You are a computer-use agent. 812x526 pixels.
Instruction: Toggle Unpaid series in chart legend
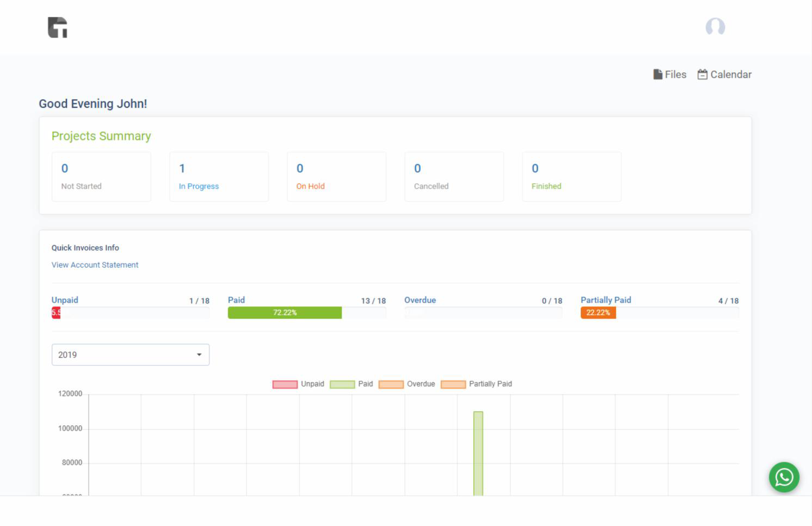pyautogui.click(x=298, y=384)
